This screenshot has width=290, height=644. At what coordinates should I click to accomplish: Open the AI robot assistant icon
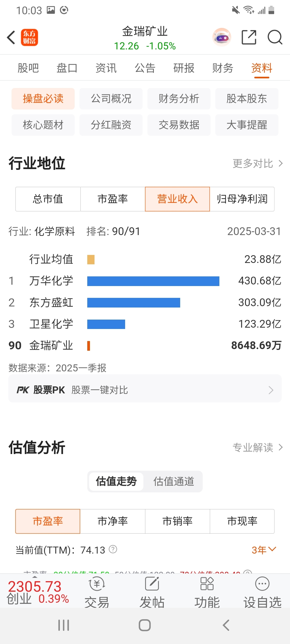pyautogui.click(x=222, y=37)
